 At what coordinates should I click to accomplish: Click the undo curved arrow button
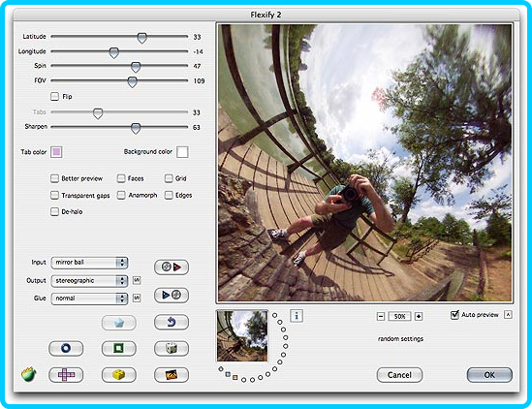[172, 322]
